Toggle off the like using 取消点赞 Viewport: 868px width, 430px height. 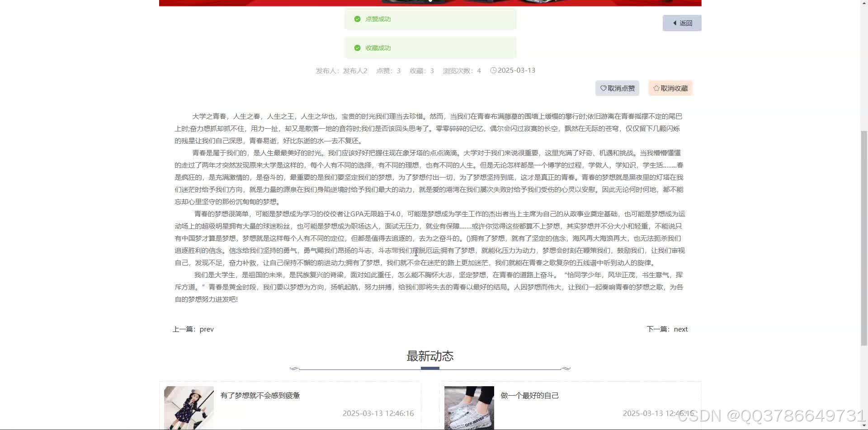click(618, 88)
